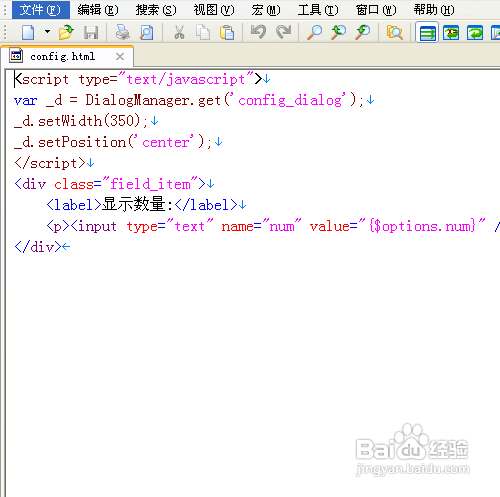The width and height of the screenshot is (500, 497).
Task: Click the name="num" attribute in input line
Action: (x=262, y=226)
